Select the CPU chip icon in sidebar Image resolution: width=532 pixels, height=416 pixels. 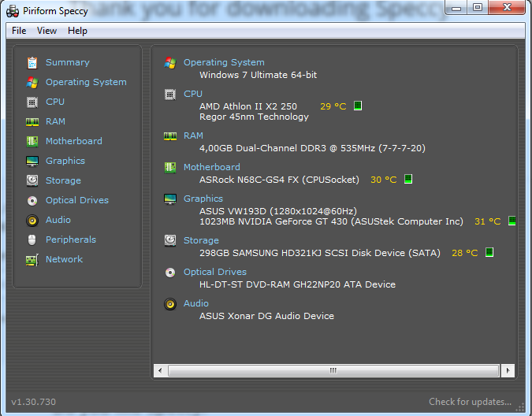click(x=32, y=102)
